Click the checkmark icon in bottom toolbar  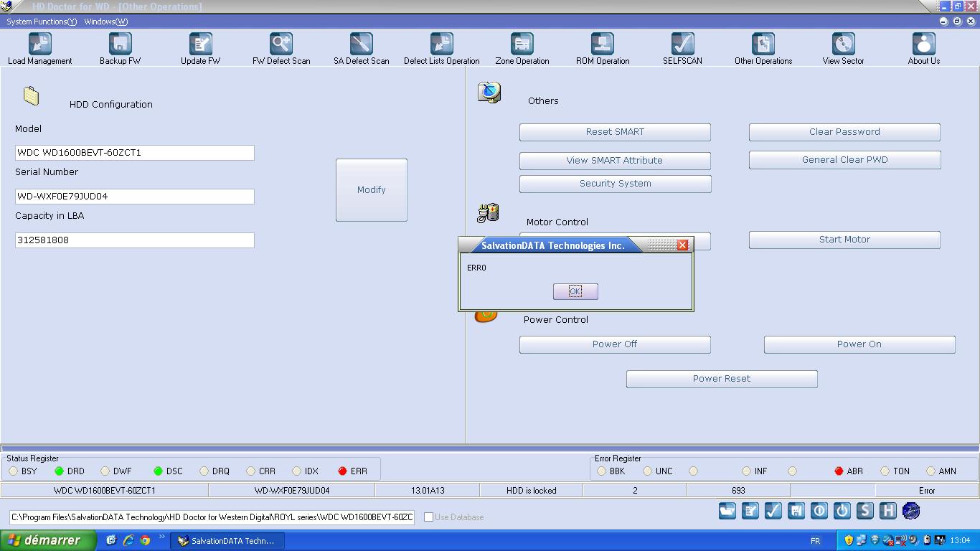(773, 511)
